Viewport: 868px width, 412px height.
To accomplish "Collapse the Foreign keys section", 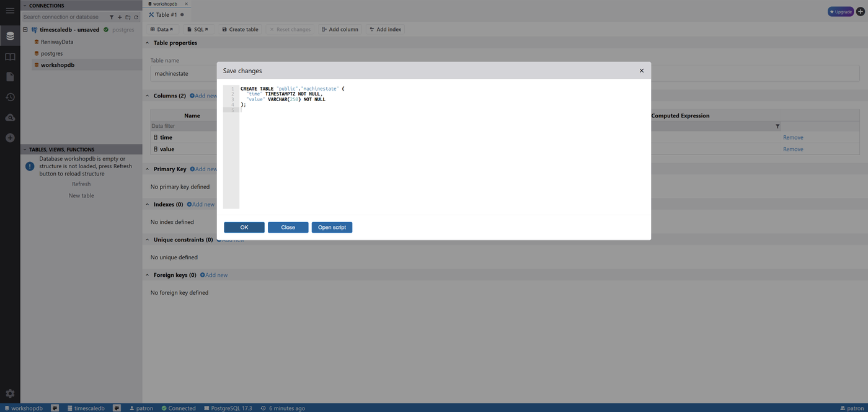I will tap(147, 275).
